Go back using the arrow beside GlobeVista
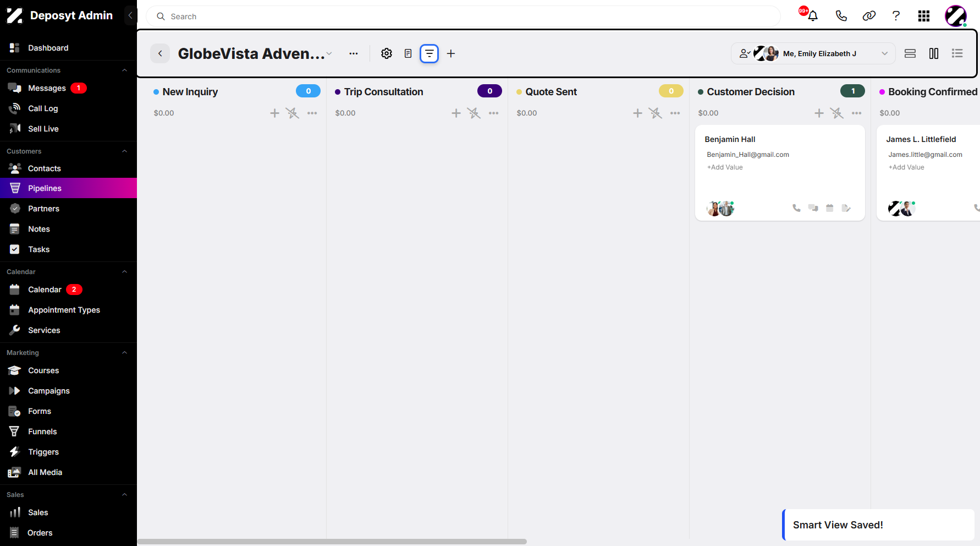980x546 pixels. pyautogui.click(x=160, y=53)
